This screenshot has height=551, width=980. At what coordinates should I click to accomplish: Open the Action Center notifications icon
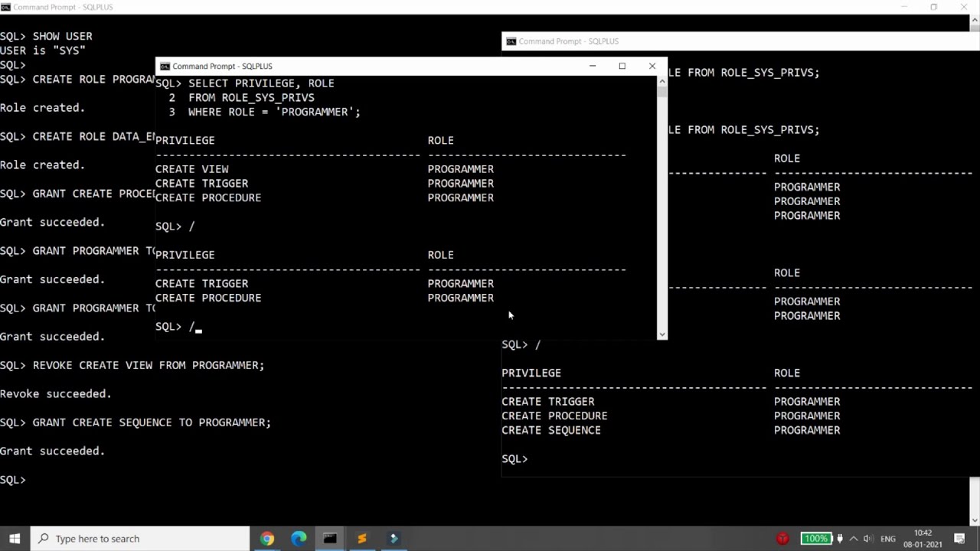959,539
